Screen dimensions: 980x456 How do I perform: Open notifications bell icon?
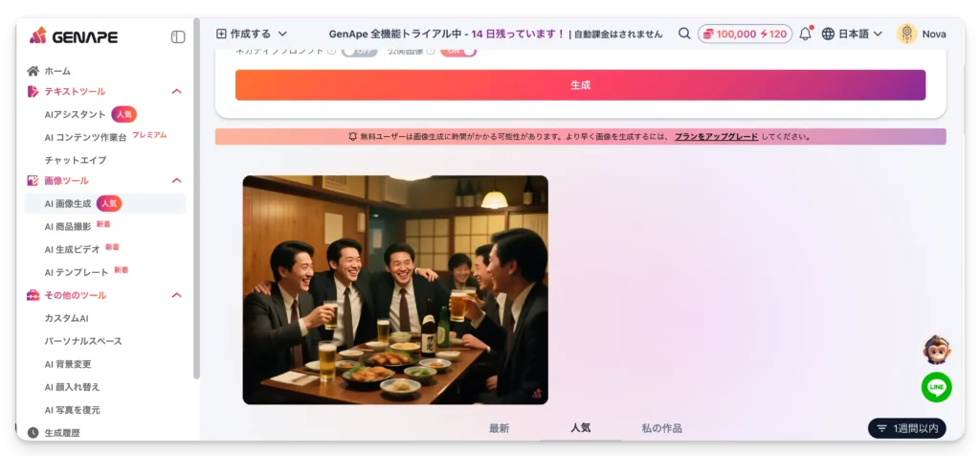click(x=806, y=34)
